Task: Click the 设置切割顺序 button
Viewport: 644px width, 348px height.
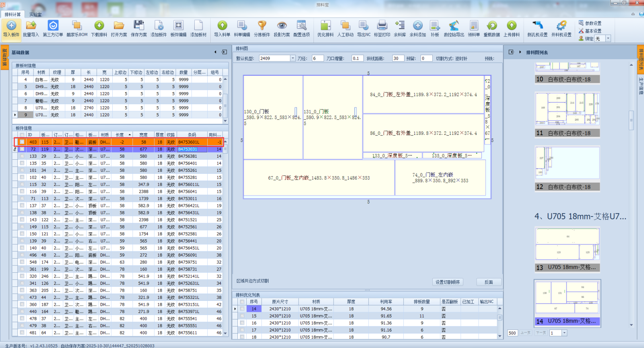Action: (x=448, y=282)
